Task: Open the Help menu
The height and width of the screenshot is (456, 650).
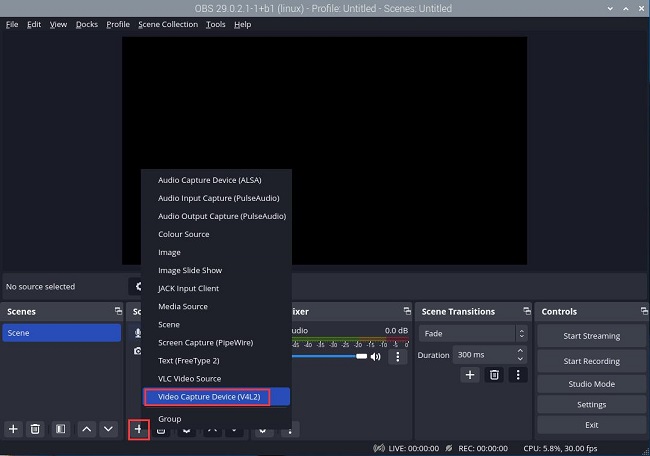Action: click(243, 24)
